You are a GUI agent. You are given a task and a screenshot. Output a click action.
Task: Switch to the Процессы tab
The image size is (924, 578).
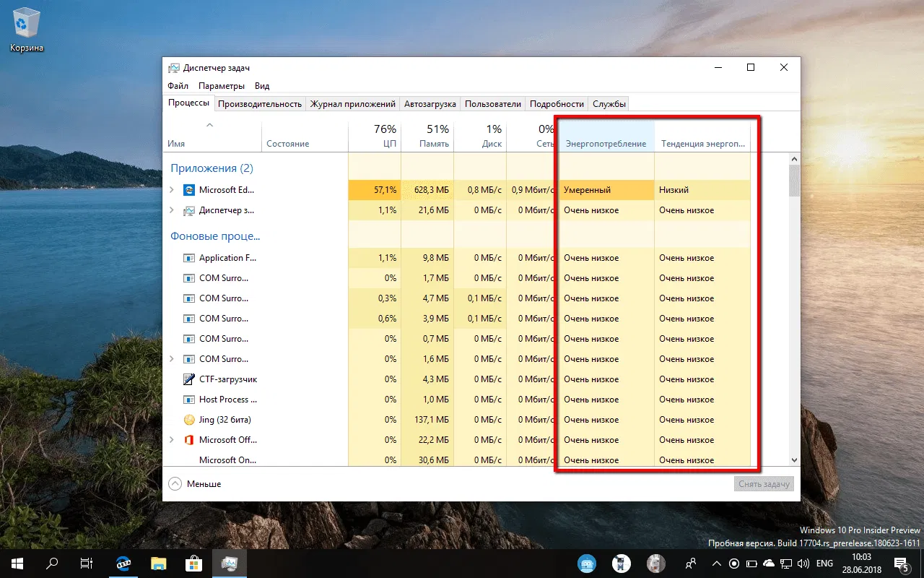(189, 103)
